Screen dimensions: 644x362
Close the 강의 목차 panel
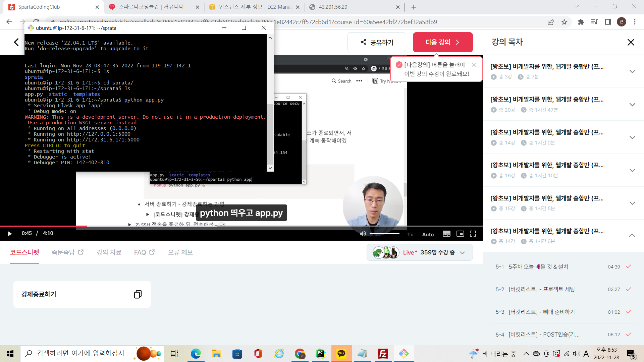[x=631, y=42]
